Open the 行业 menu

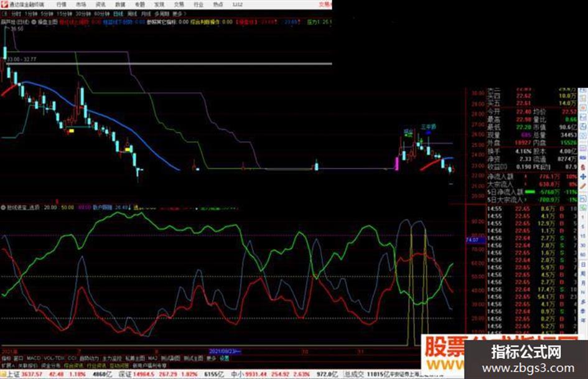(x=198, y=4)
